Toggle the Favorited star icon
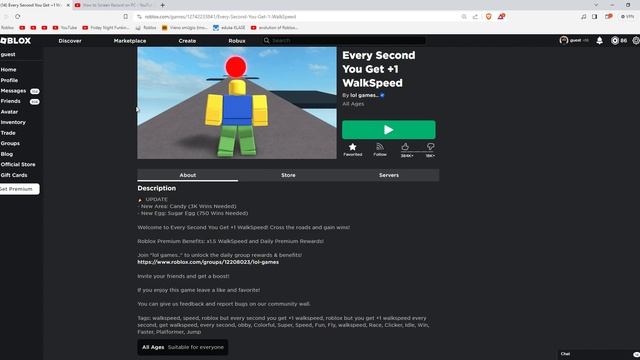Viewport: 640px width, 360px height. point(353,147)
